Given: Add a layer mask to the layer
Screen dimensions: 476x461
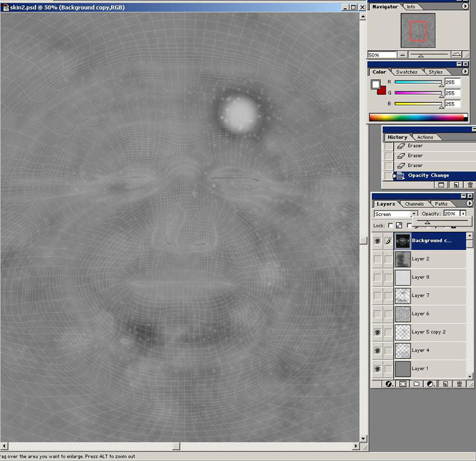Looking at the screenshot, I should 402,384.
